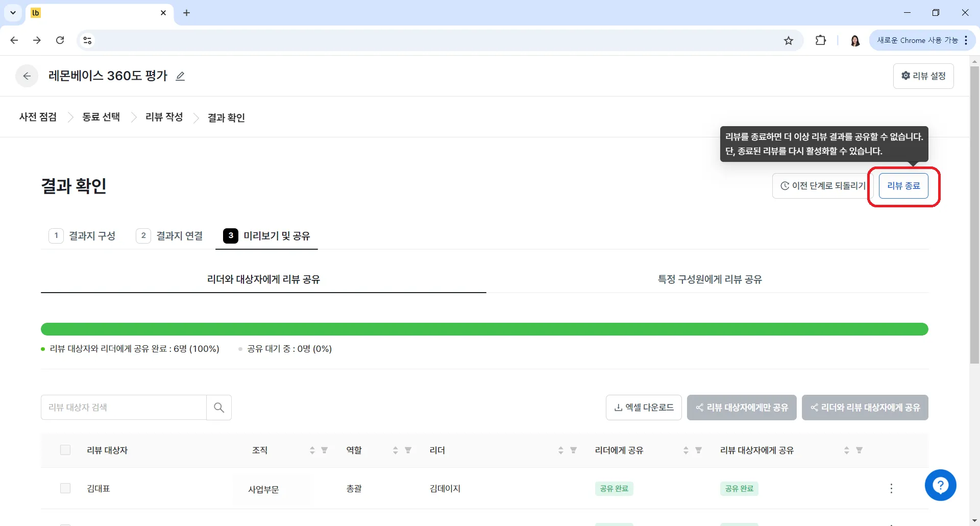980x526 pixels.
Task: Select 미리보기 및 공유 tab
Action: pos(266,236)
